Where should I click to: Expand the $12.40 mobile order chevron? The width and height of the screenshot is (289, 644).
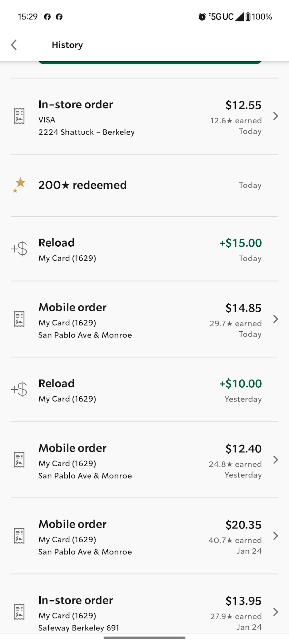(275, 459)
